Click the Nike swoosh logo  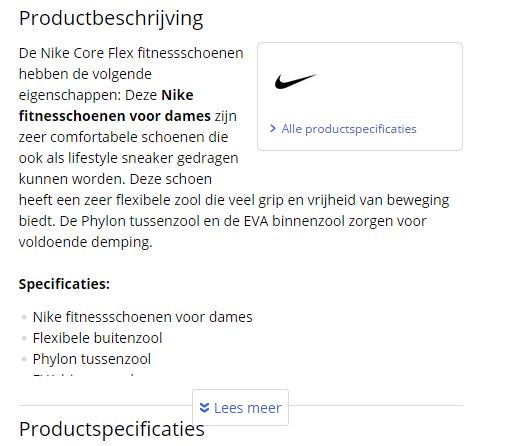[295, 81]
